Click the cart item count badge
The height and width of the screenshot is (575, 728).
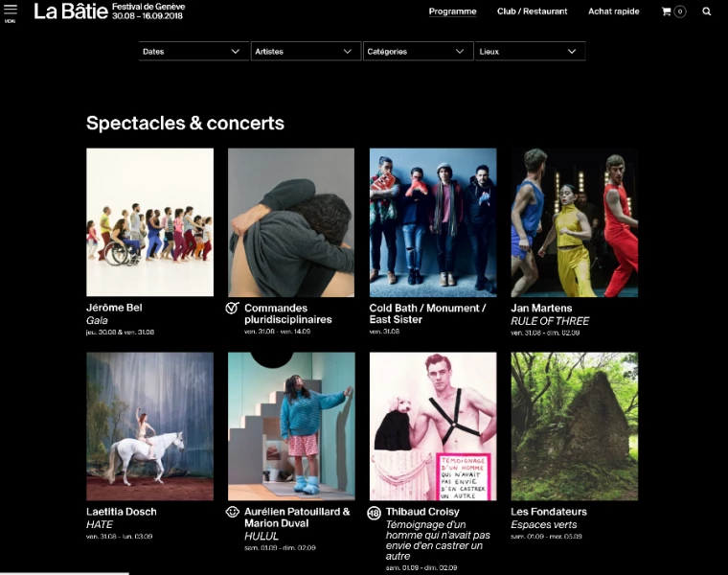tap(680, 11)
